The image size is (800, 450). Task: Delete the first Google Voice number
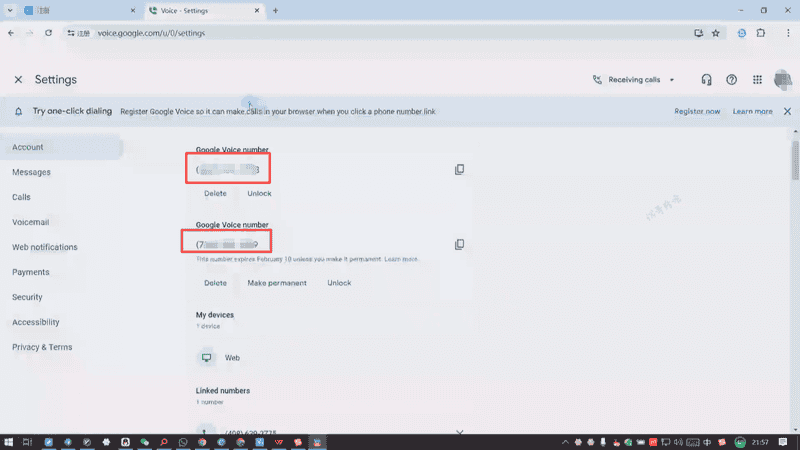click(215, 193)
